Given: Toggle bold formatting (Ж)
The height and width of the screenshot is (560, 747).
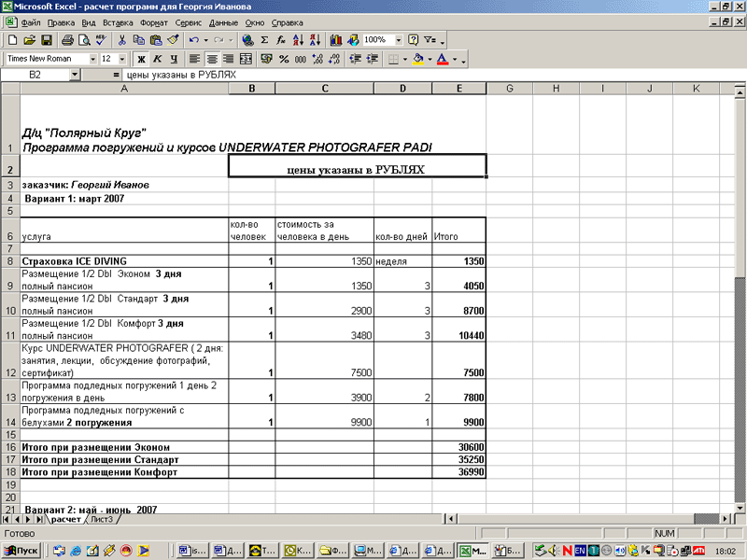Looking at the screenshot, I should [141, 59].
